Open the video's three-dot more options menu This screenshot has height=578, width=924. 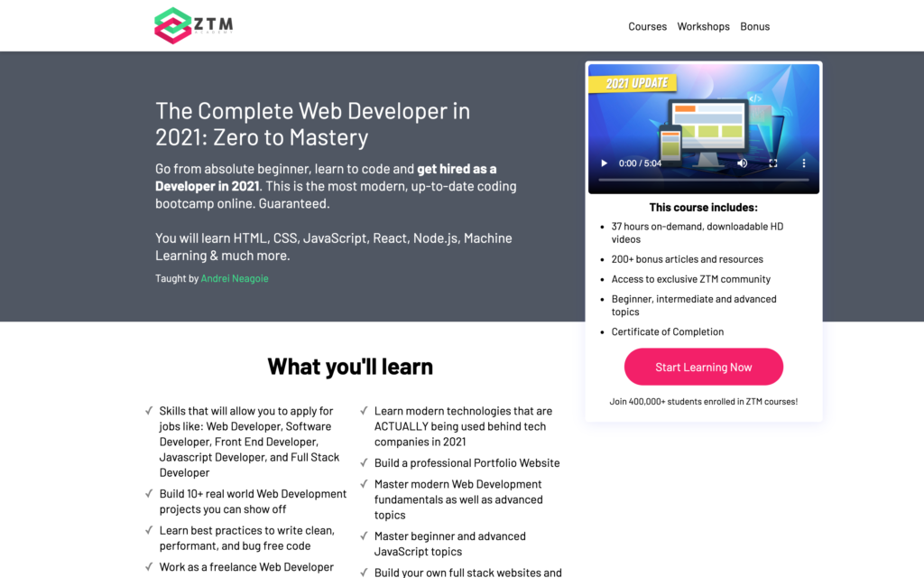pos(804,163)
